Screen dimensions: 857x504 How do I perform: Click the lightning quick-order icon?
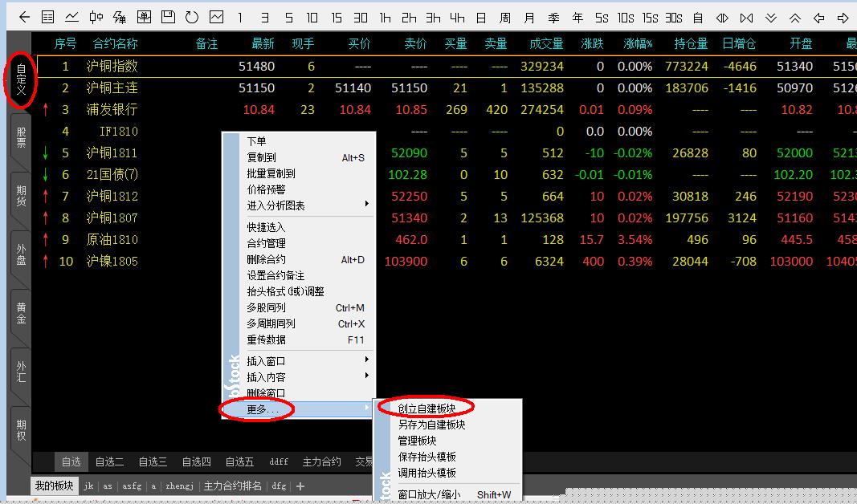click(120, 18)
